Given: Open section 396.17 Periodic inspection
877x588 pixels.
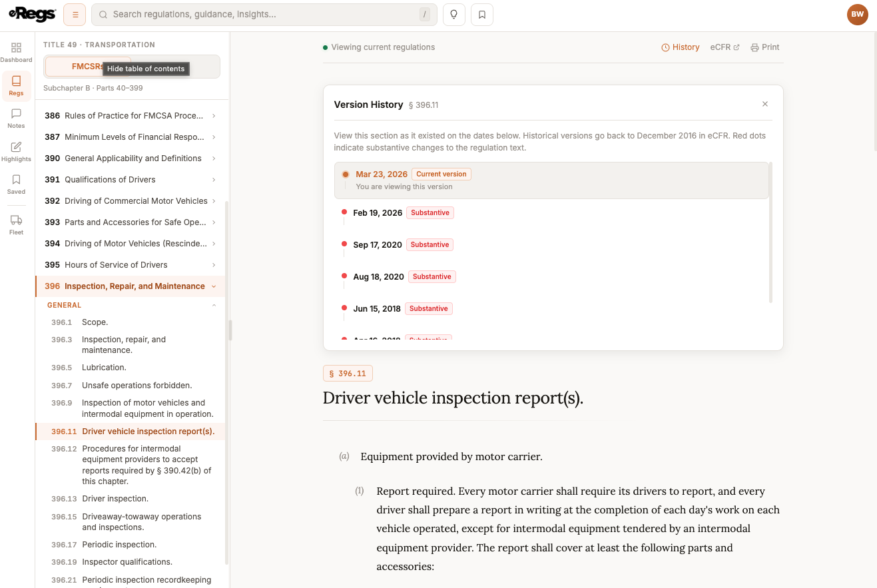Looking at the screenshot, I should pyautogui.click(x=131, y=545).
